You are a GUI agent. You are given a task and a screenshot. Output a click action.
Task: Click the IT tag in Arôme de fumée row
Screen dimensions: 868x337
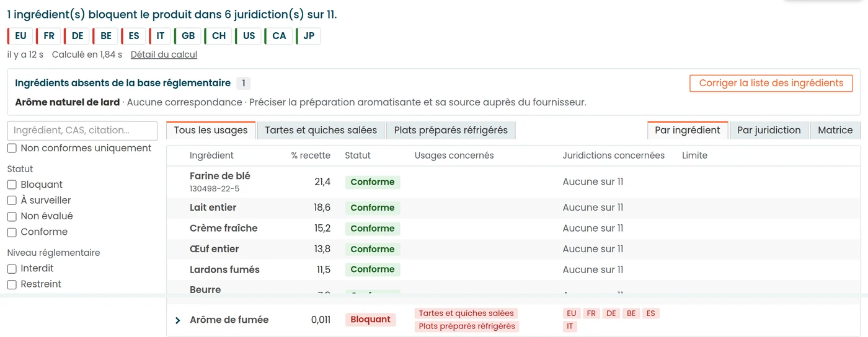[570, 326]
